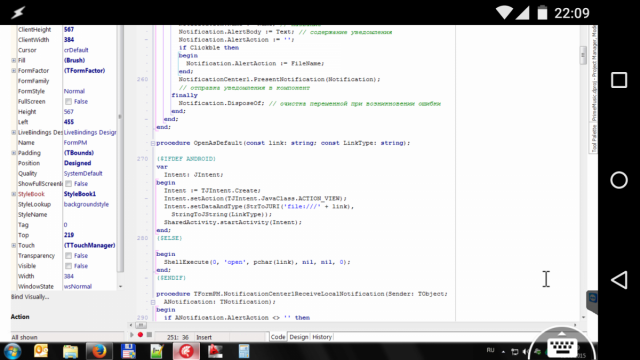Expand the FormFactor property node
640x360 pixels.
pos(13,71)
